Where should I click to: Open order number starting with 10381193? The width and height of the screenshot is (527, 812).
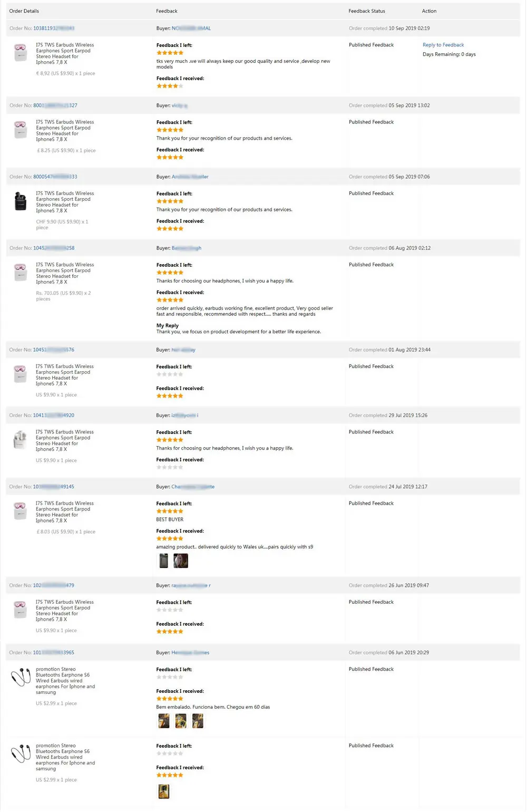54,28
